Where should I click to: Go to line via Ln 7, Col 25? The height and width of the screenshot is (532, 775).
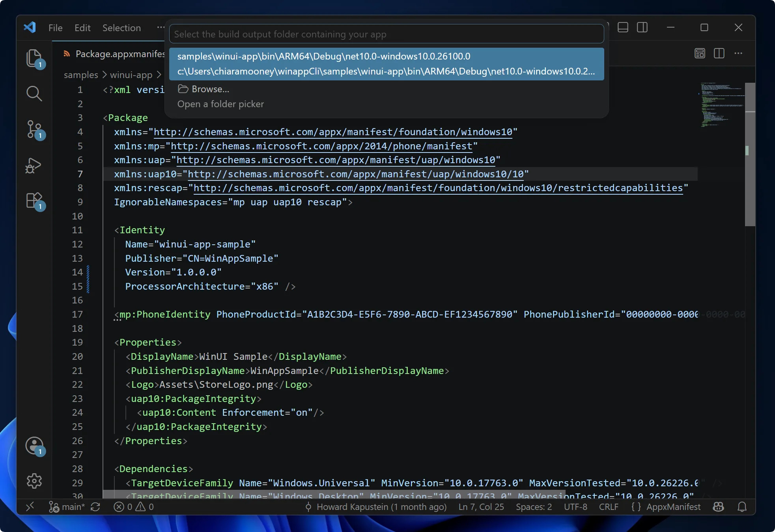click(x=481, y=507)
